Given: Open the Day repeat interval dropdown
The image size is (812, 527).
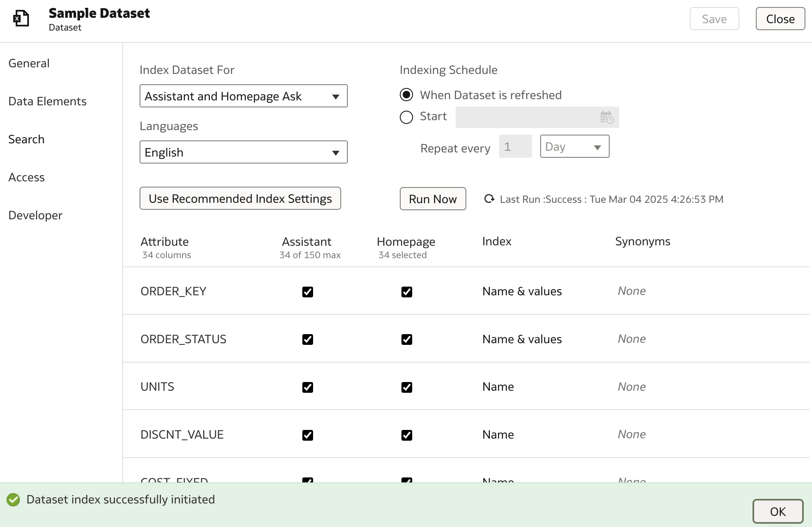Looking at the screenshot, I should click(575, 146).
